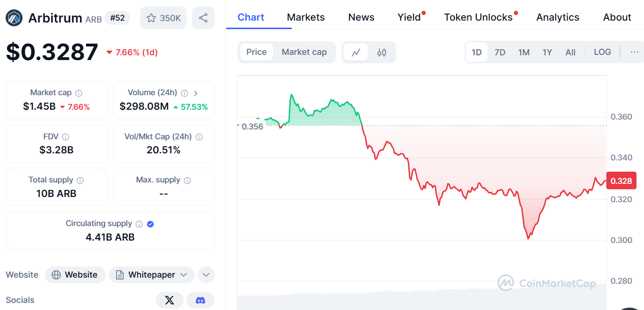The width and height of the screenshot is (644, 310).
Task: Add Arbitrum to watchlist via star button
Action: pos(163,17)
